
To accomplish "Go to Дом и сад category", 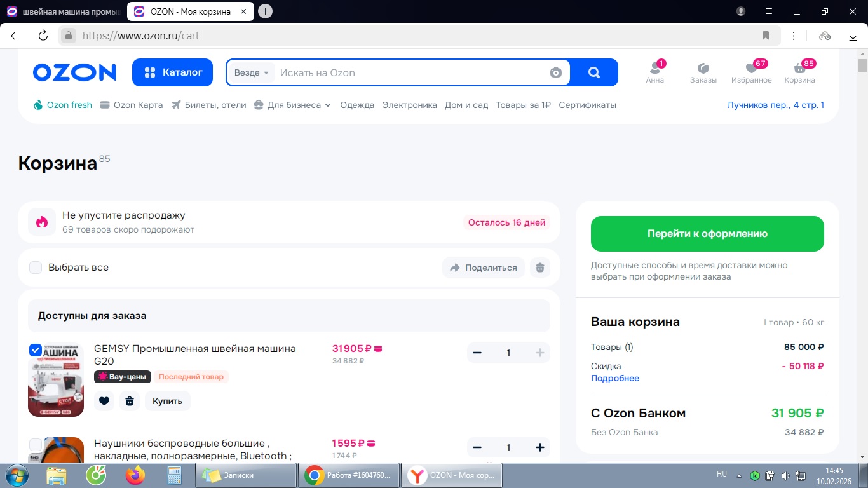I will click(x=466, y=105).
